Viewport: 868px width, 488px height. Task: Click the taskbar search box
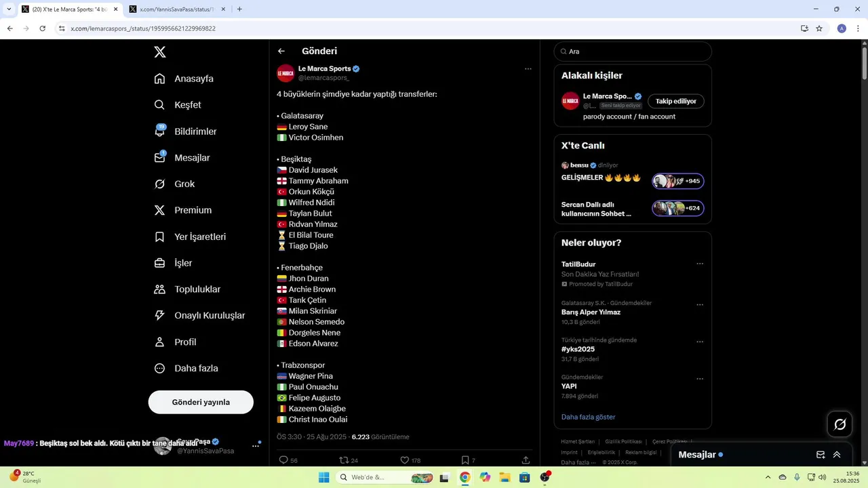[387, 477]
